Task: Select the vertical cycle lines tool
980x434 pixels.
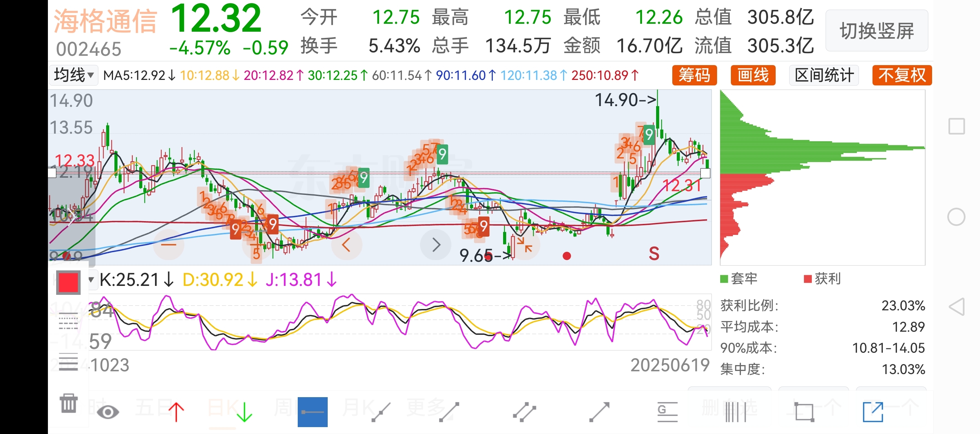Action: coord(735,412)
